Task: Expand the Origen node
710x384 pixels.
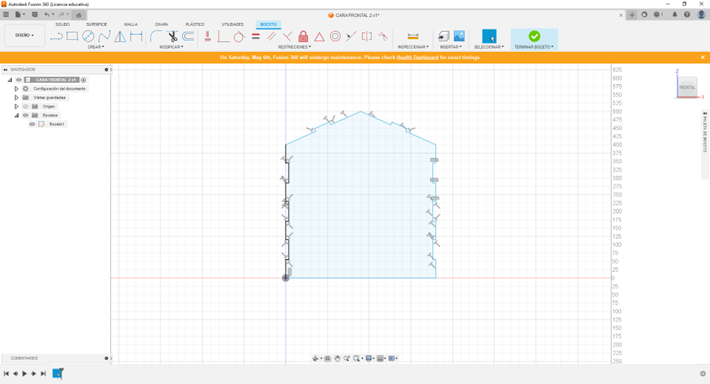Action: pyautogui.click(x=16, y=106)
